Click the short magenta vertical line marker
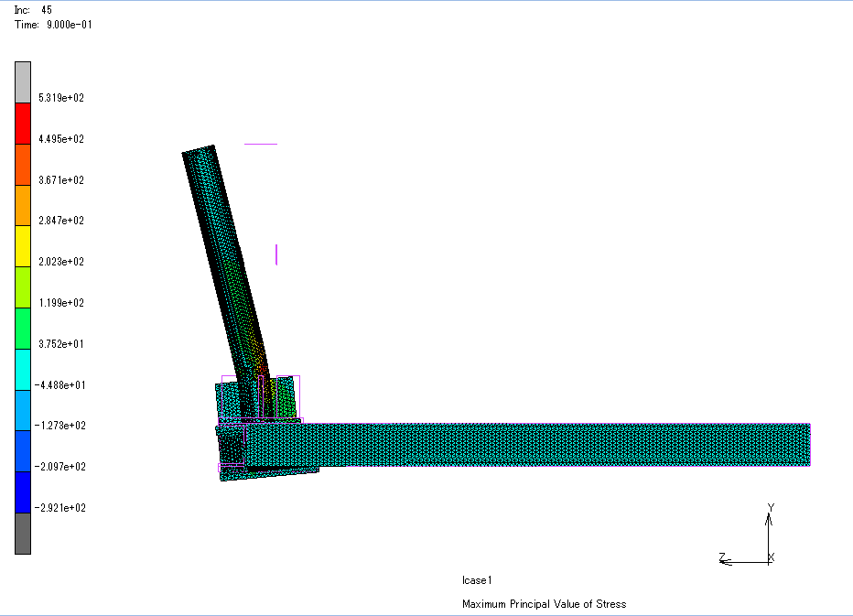 point(276,254)
